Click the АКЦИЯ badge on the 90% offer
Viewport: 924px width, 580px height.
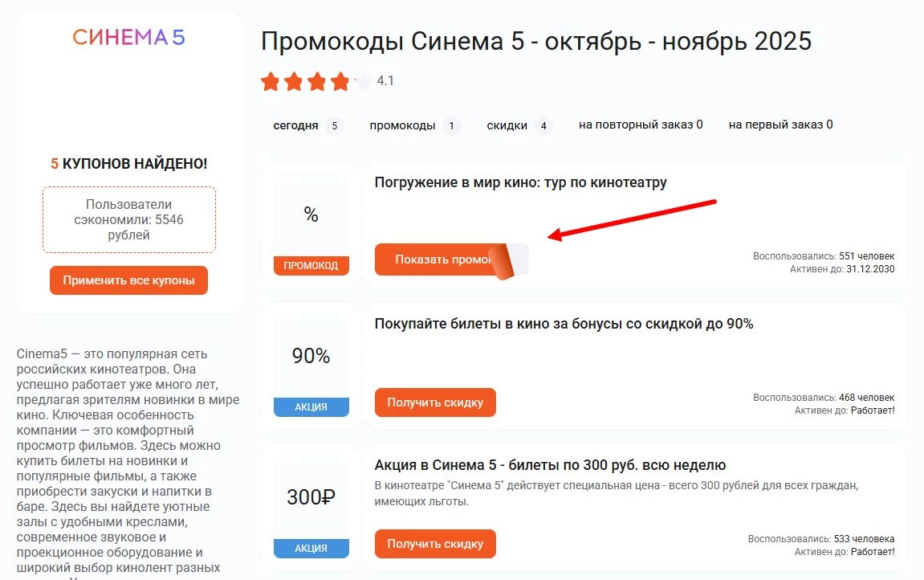pyautogui.click(x=311, y=406)
